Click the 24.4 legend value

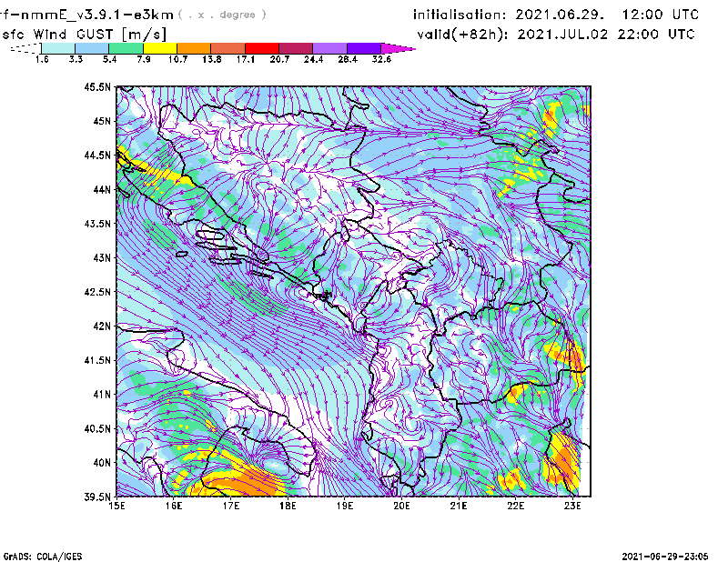tap(313, 59)
